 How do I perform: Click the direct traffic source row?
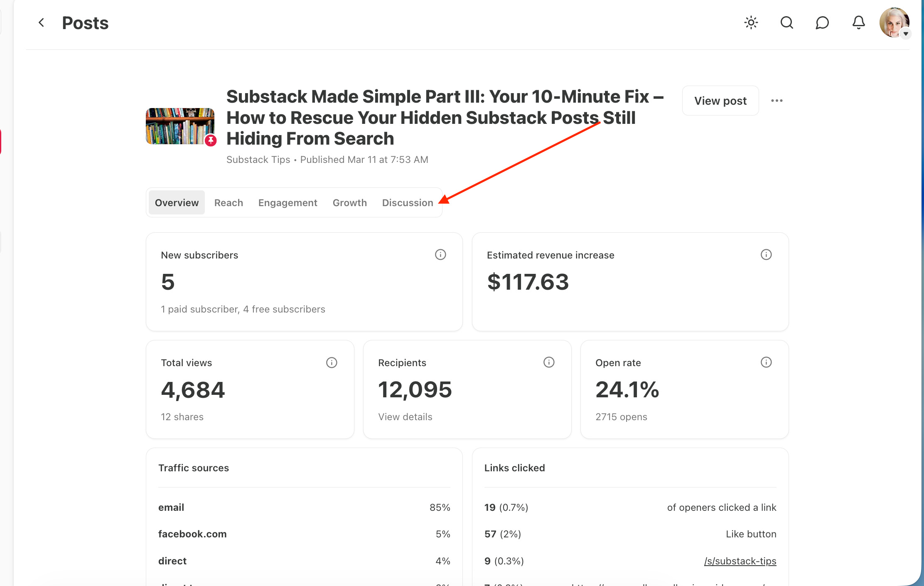[304, 561]
